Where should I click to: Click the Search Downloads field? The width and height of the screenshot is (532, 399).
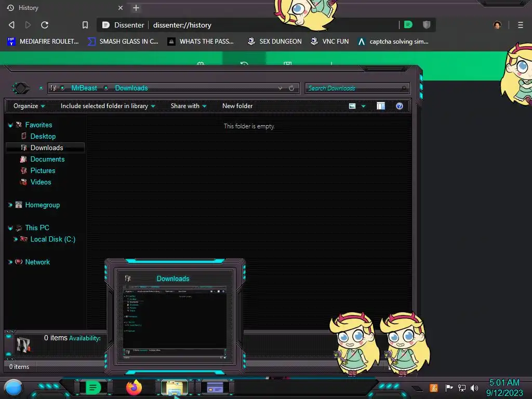pyautogui.click(x=357, y=88)
